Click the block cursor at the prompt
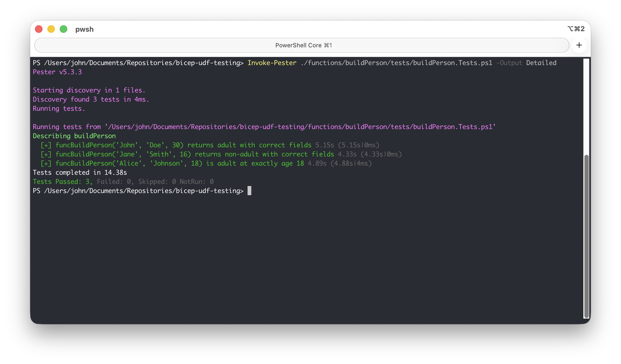The width and height of the screenshot is (621, 364). 249,191
